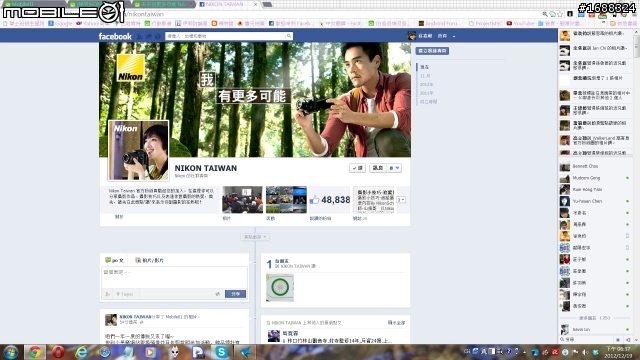Click the Facebook logo in the header
The height and width of the screenshot is (360, 640).
pyautogui.click(x=115, y=36)
